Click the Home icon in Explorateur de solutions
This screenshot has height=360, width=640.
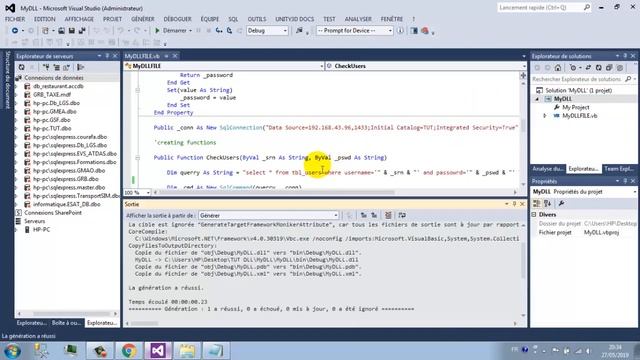(x=558, y=68)
